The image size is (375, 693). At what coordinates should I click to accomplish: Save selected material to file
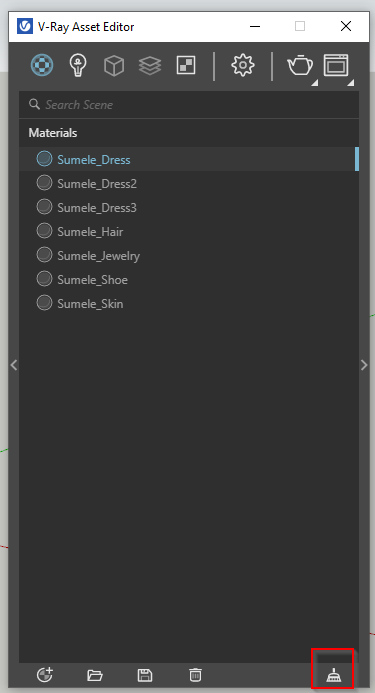point(145,675)
